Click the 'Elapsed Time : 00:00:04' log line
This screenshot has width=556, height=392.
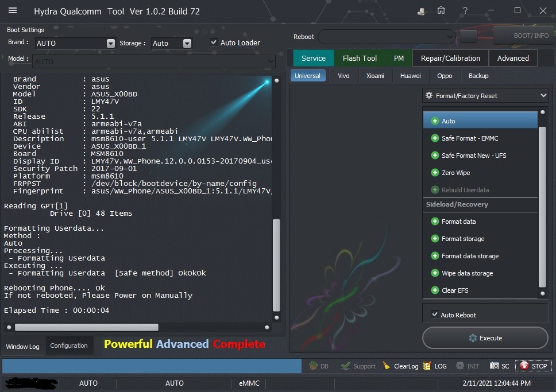coord(56,310)
